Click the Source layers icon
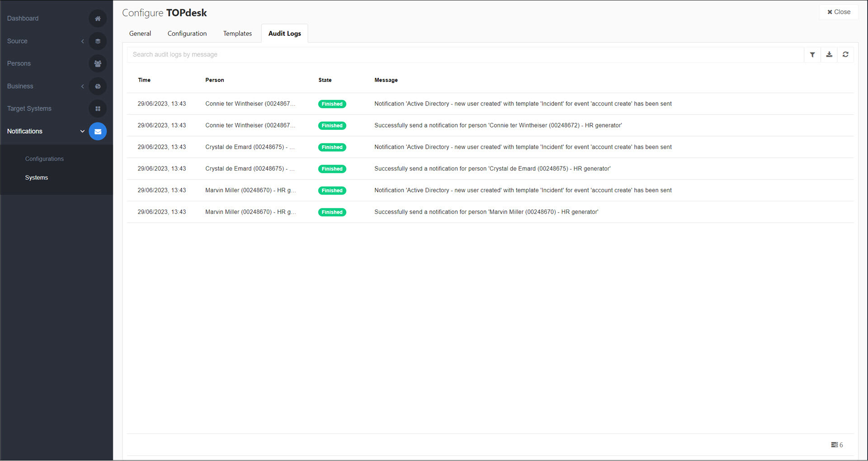The height and width of the screenshot is (461, 868). click(98, 41)
